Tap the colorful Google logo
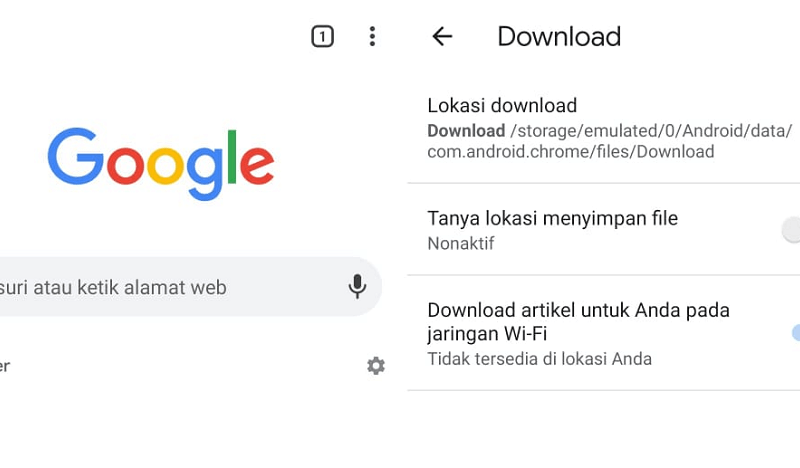This screenshot has height=468, width=800. 161,163
